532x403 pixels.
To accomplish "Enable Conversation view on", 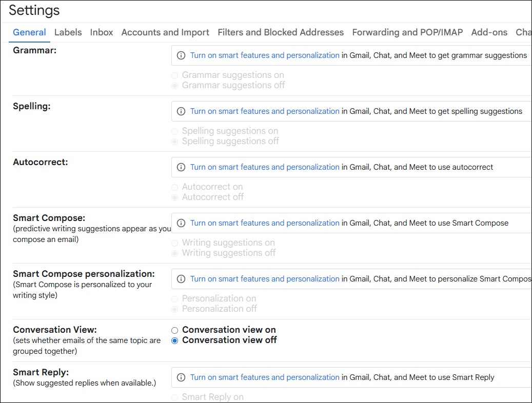I will [x=175, y=330].
